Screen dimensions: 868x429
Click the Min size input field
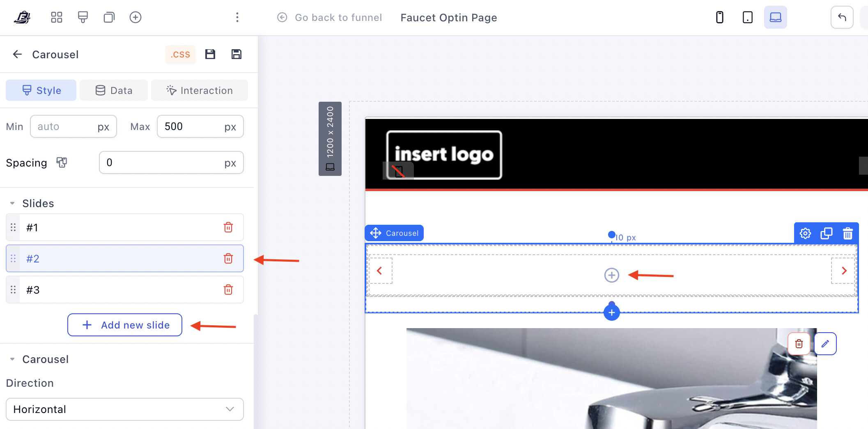coord(73,126)
